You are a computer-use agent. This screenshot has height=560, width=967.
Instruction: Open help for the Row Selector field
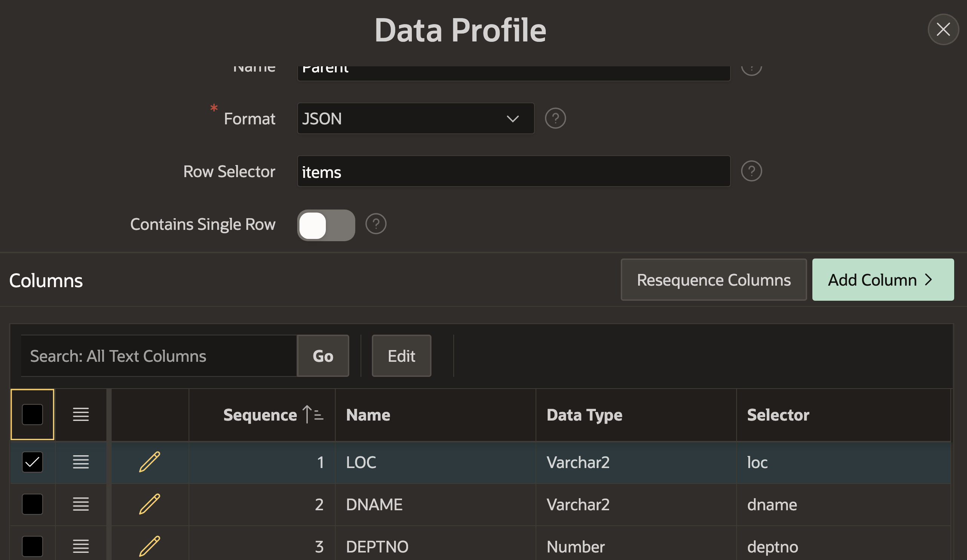point(751,171)
